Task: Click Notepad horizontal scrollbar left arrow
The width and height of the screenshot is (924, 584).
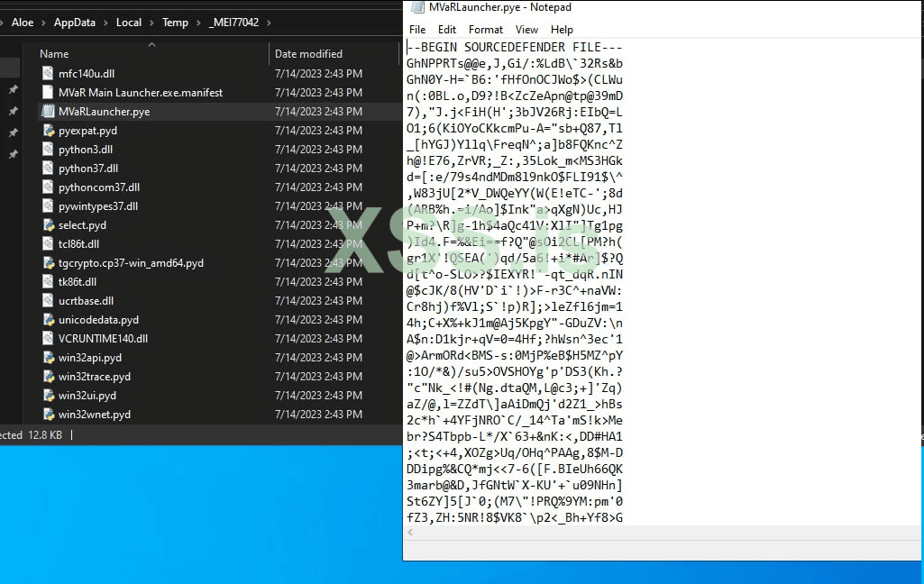Action: click(x=410, y=532)
